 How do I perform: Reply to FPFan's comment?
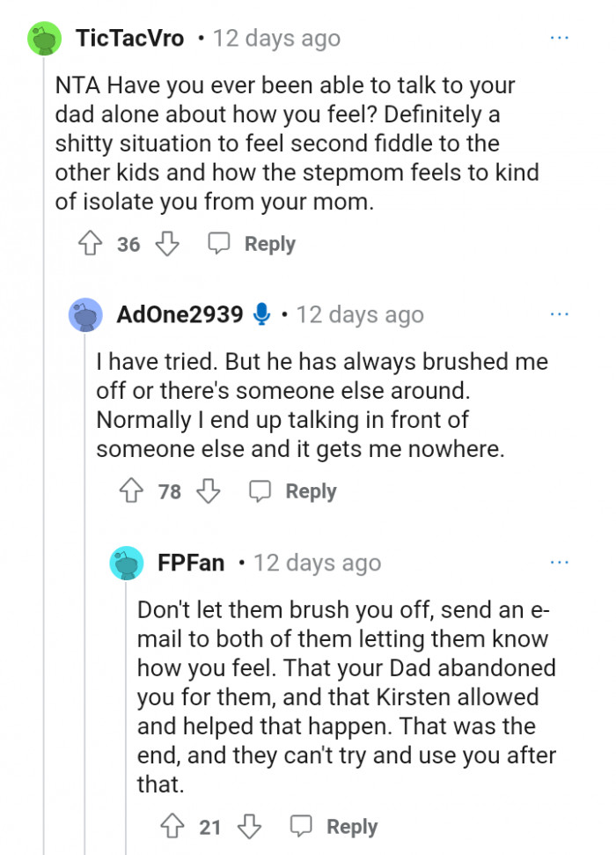click(x=334, y=826)
